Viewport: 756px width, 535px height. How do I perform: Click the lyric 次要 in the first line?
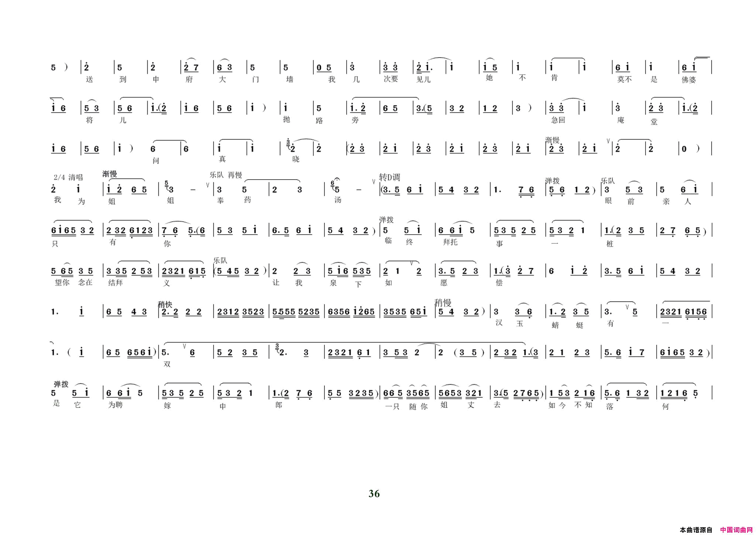(391, 79)
